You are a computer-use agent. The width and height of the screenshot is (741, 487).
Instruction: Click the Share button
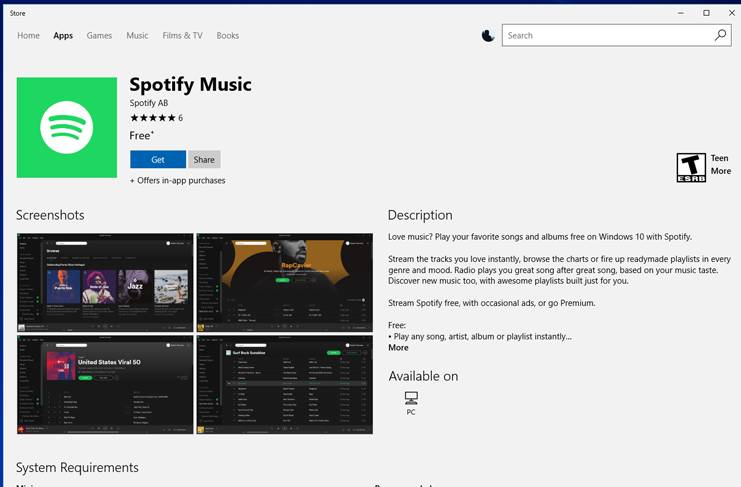(204, 160)
